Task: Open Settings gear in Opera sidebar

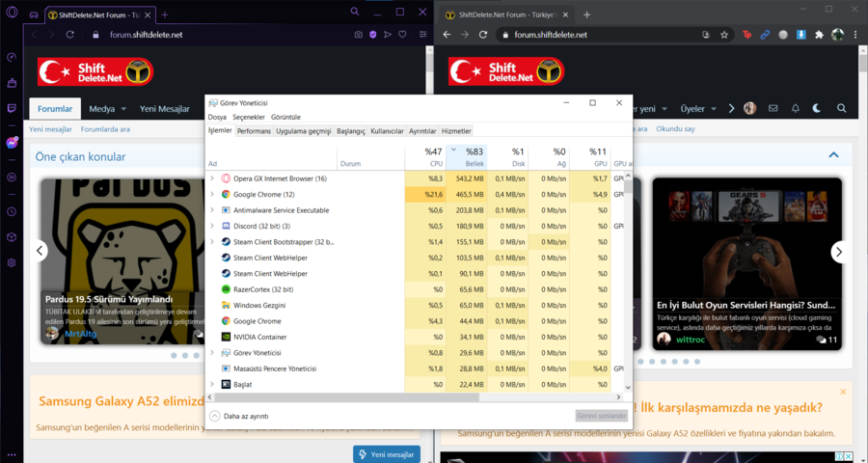Action: pos(12,263)
